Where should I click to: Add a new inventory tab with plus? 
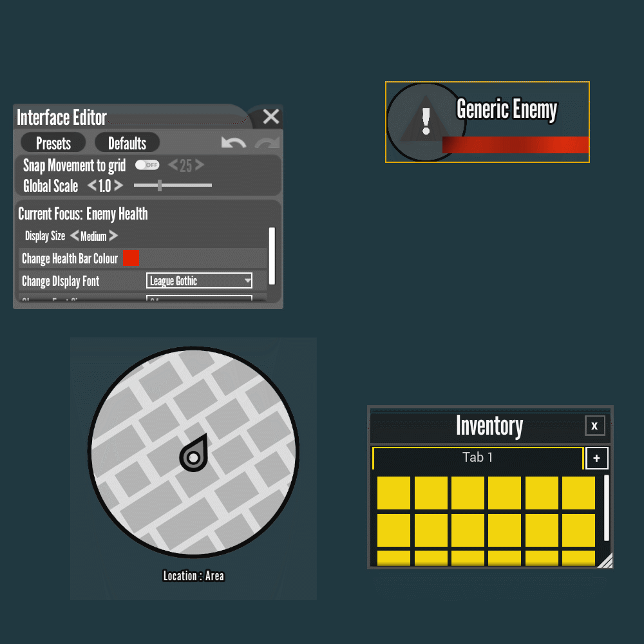tap(596, 458)
